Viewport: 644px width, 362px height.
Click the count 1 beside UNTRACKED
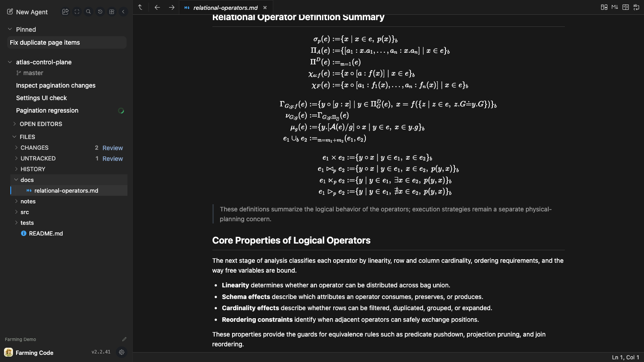[x=97, y=158]
